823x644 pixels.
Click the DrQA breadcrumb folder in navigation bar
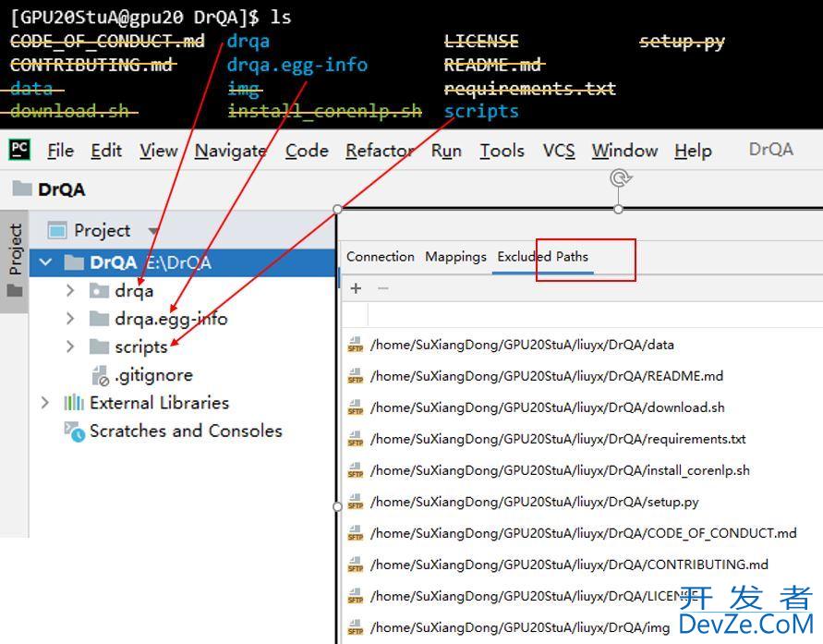click(49, 188)
